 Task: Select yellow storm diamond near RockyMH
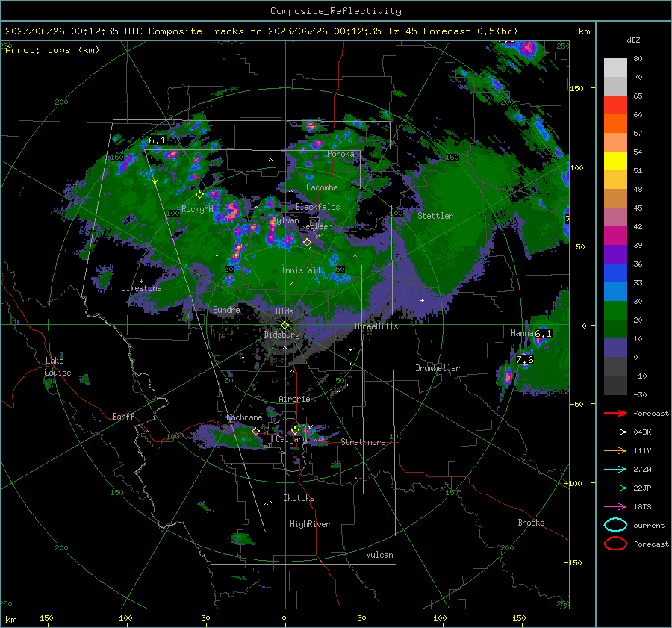pyautogui.click(x=199, y=195)
